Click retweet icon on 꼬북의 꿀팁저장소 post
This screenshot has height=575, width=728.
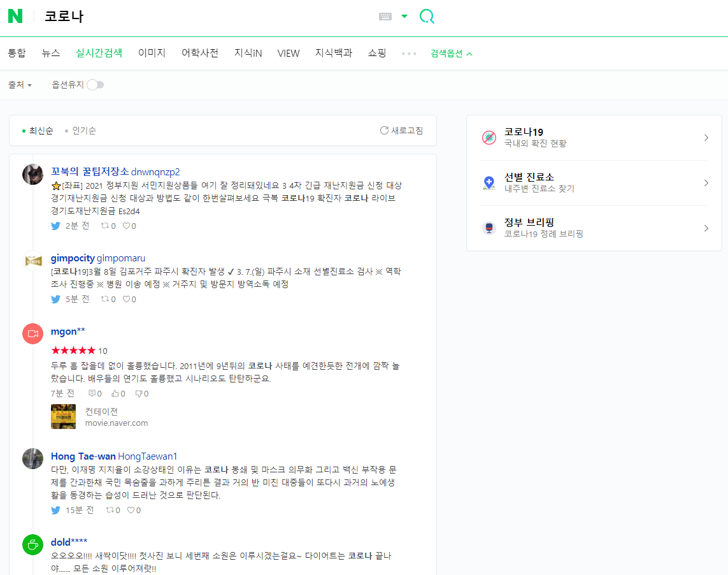coord(104,226)
